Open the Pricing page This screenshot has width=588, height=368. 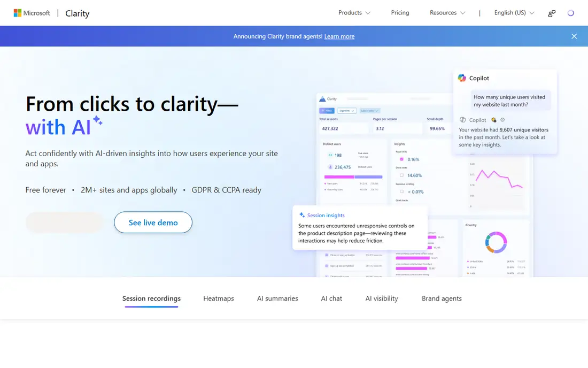(400, 13)
